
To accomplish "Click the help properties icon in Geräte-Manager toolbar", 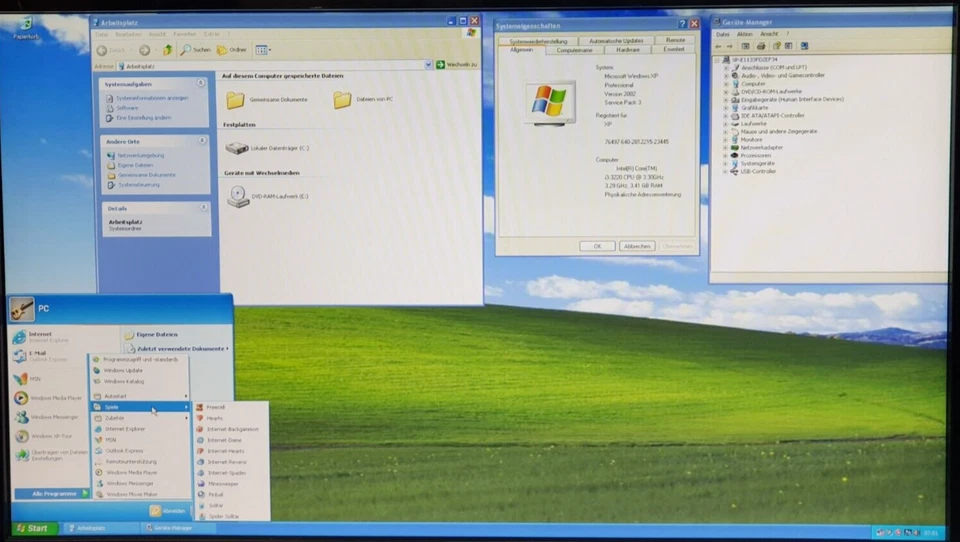I will (776, 46).
